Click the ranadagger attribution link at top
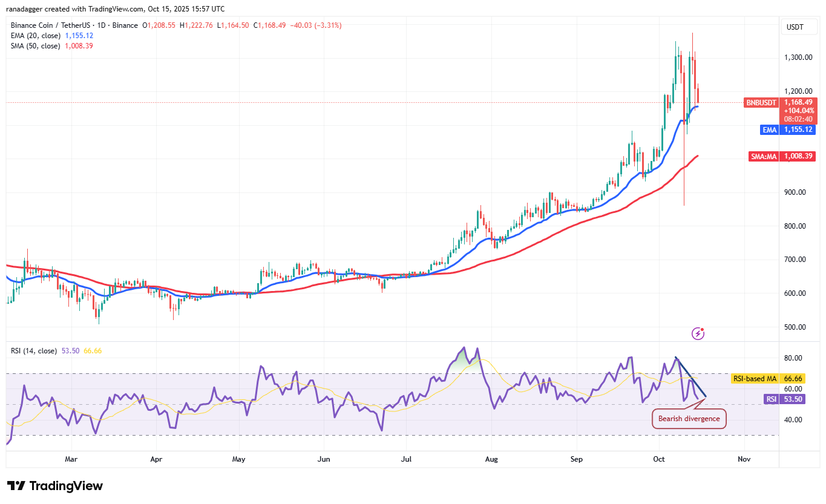This screenshot has height=504, width=826. (24, 8)
